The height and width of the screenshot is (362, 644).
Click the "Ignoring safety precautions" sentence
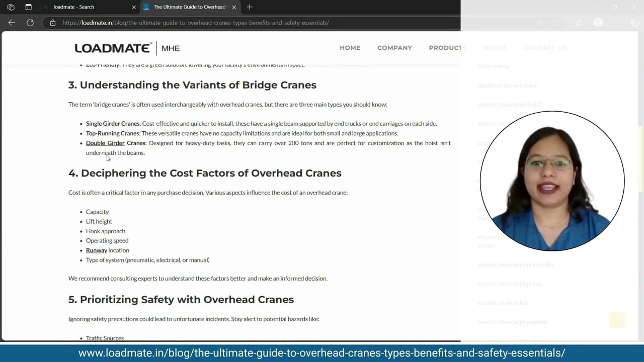(x=194, y=319)
